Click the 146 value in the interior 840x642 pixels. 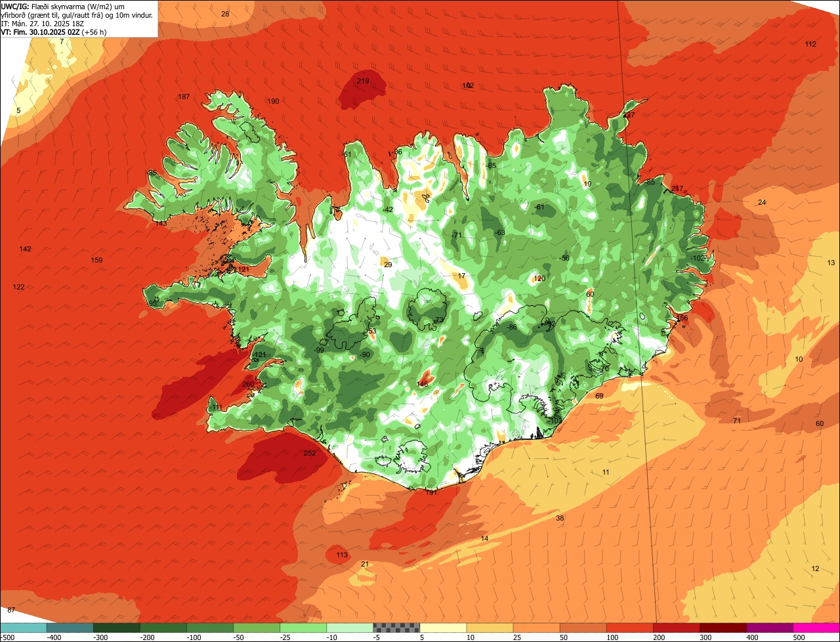coord(423,385)
